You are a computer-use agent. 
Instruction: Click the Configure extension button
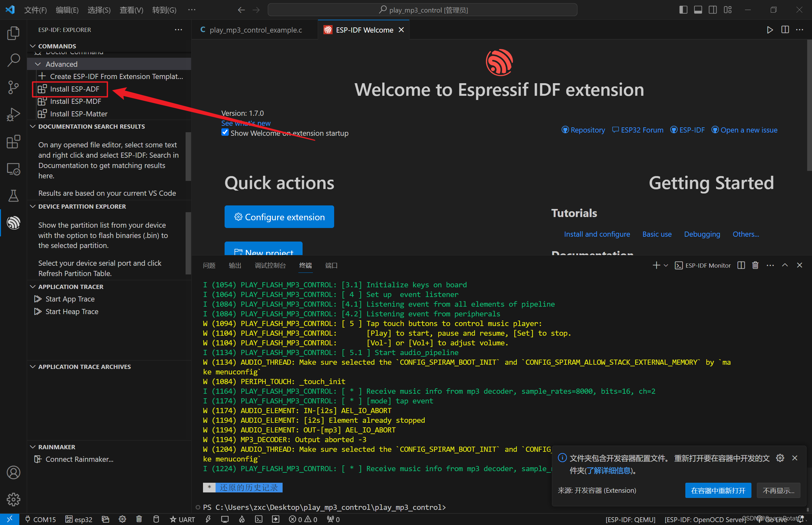point(279,217)
